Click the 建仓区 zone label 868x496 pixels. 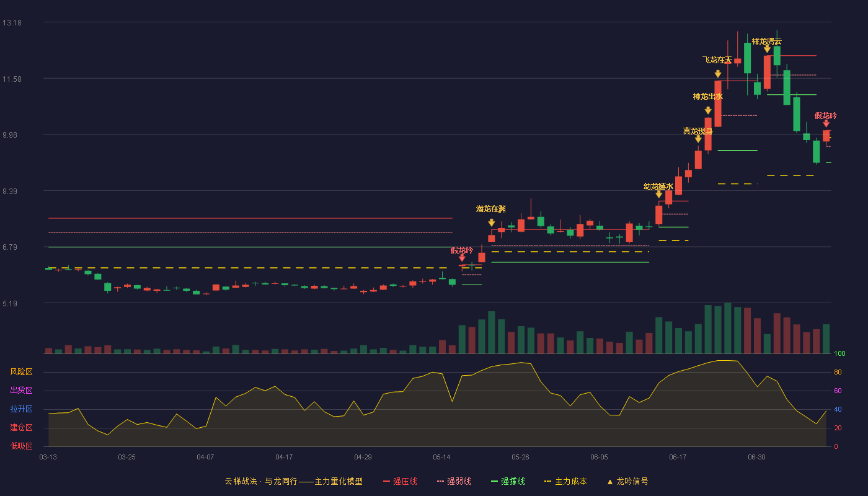pos(21,428)
